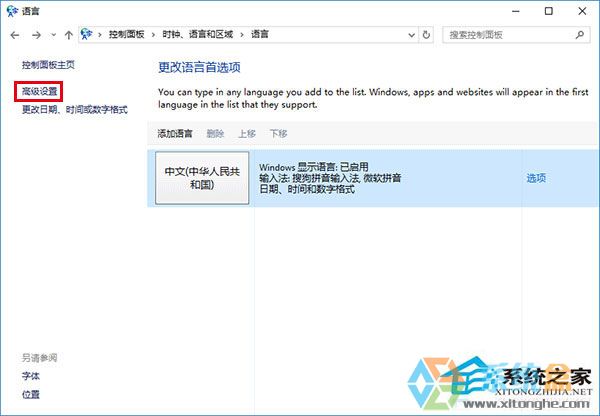Click 添加语言 in the toolbar
Image resolution: width=600 pixels, height=416 pixels.
click(x=175, y=134)
